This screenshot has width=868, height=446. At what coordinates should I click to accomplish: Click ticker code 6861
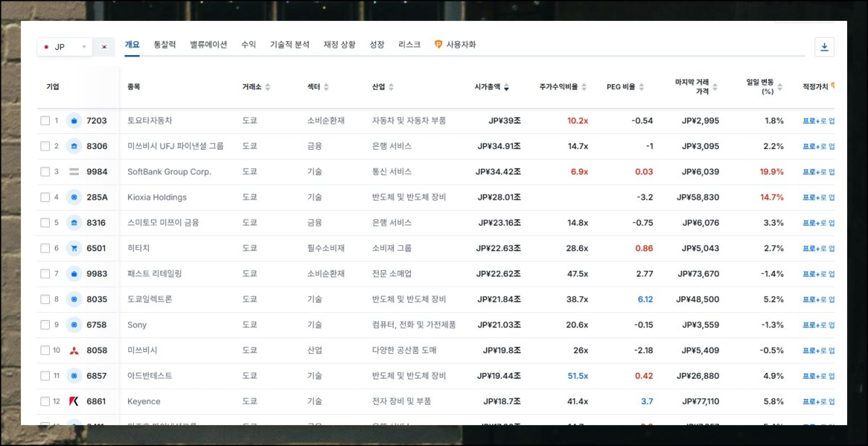point(96,401)
